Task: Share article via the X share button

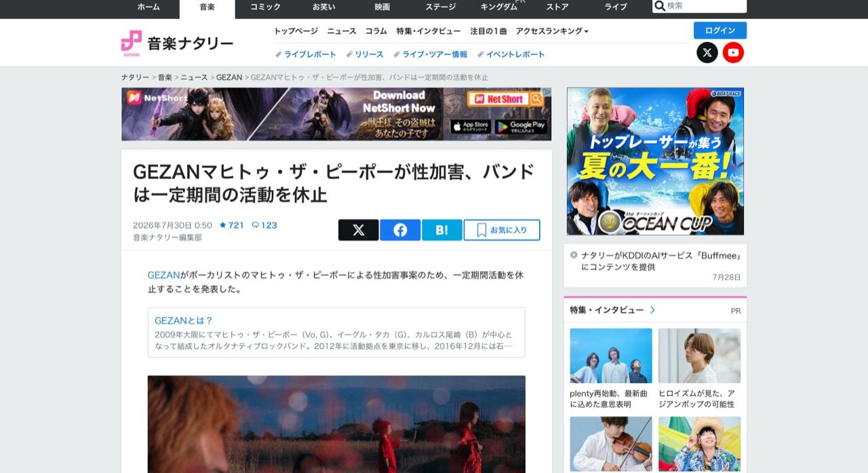Action: [x=359, y=230]
